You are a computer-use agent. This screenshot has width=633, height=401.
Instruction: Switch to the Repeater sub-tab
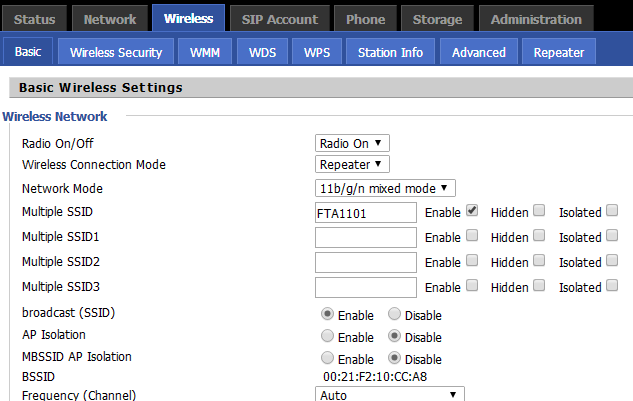[559, 52]
